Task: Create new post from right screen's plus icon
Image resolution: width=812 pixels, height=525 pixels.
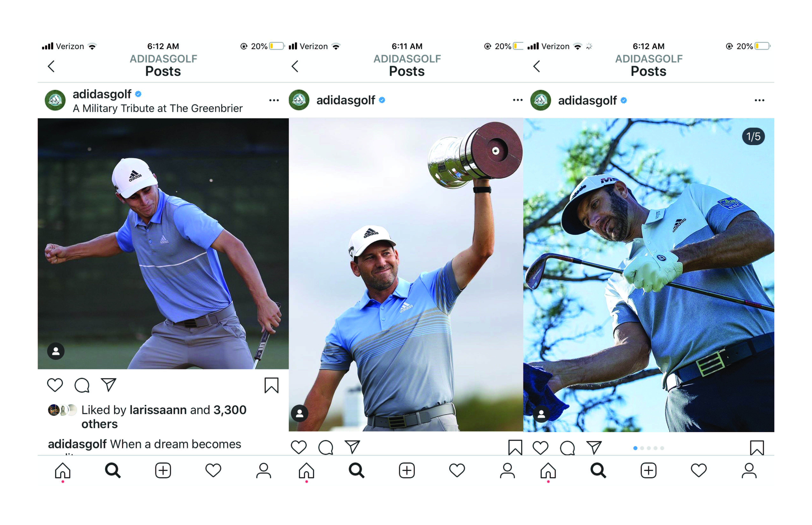Action: point(648,471)
